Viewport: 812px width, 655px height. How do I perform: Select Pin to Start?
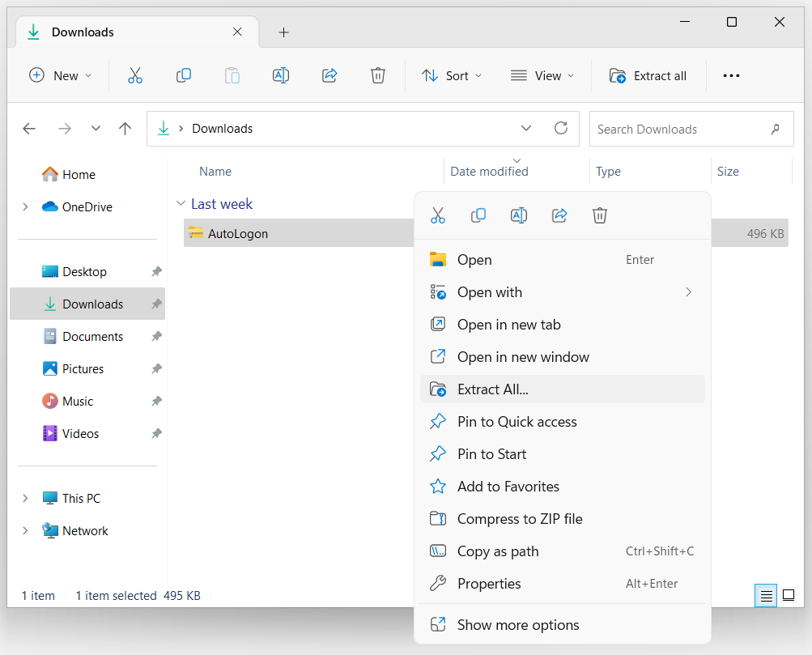[x=563, y=454]
